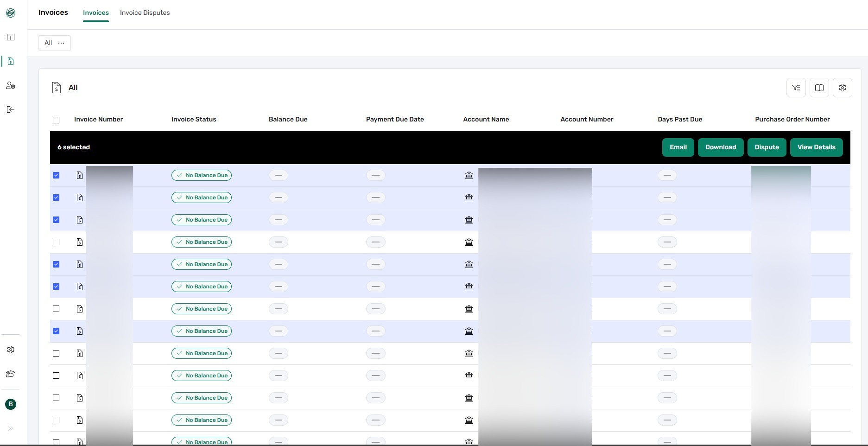Click the Invoice Number column header
Image resolution: width=868 pixels, height=446 pixels.
pos(98,120)
